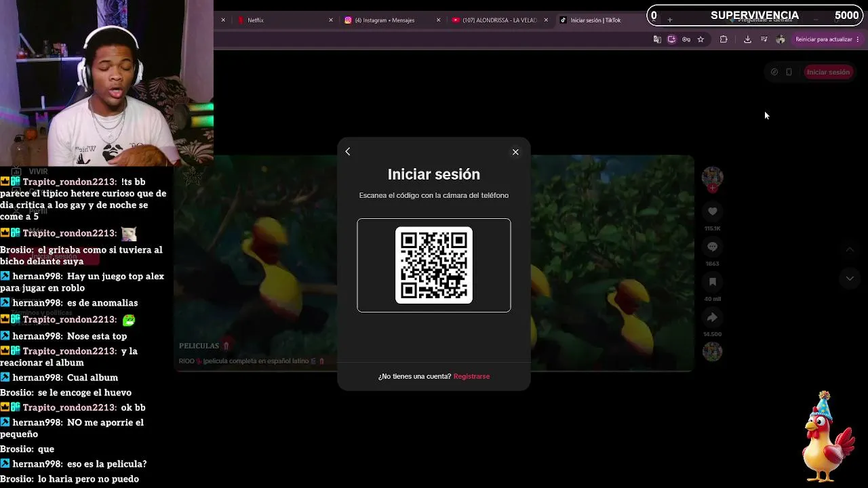The image size is (868, 488).
Task: Follow the creator via the red plus badge
Action: [712, 188]
